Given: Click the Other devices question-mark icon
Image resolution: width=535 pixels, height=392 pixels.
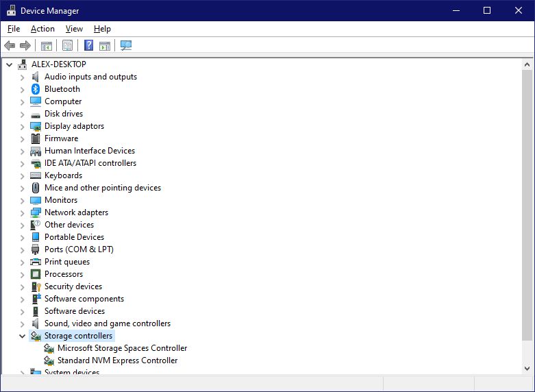Looking at the screenshot, I should point(36,225).
